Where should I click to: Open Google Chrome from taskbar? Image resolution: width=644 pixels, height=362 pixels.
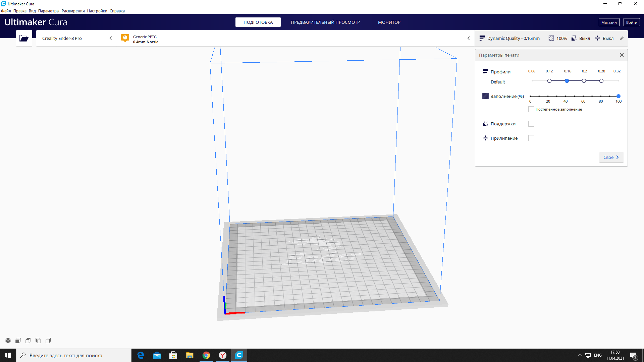point(206,355)
